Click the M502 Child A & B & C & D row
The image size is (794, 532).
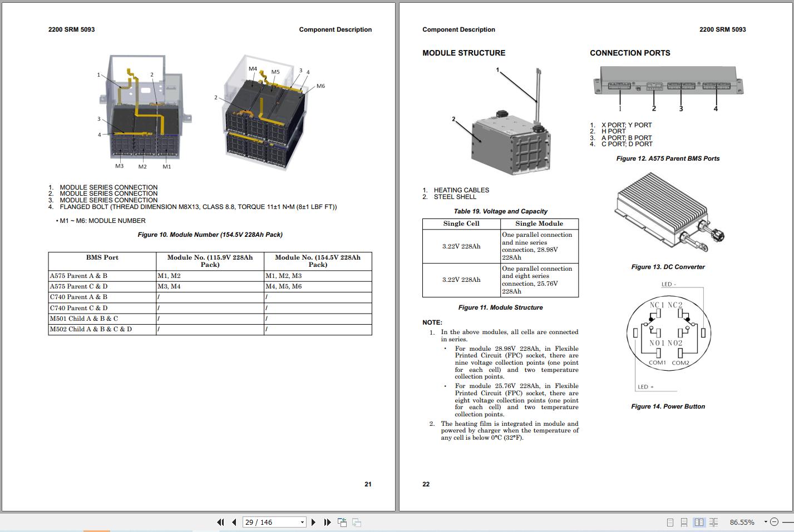(210, 329)
